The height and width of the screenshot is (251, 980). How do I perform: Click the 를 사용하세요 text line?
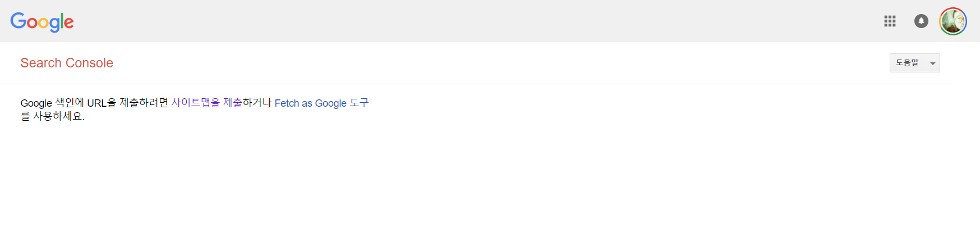point(53,116)
